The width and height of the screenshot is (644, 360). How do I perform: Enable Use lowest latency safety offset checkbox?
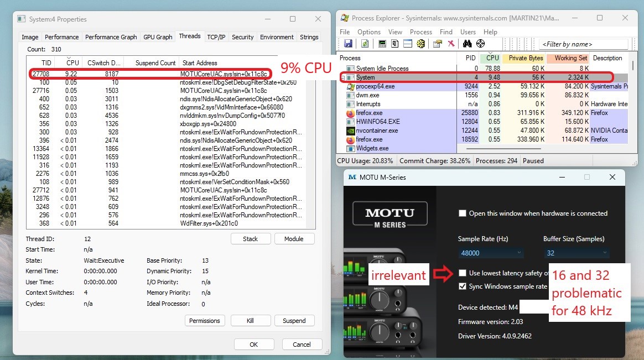[x=463, y=273]
